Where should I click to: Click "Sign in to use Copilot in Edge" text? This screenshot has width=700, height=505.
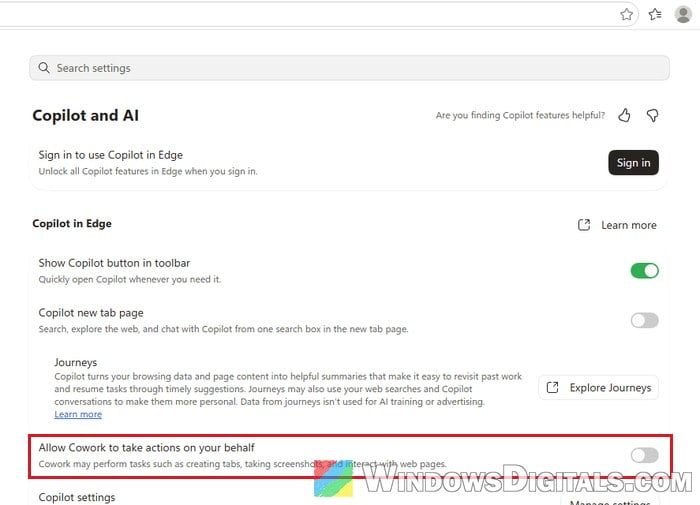coord(111,155)
